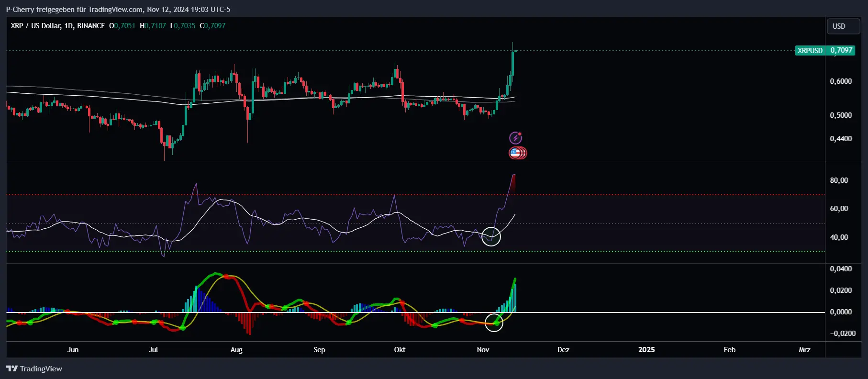
Task: Open the USD currency selector
Action: click(x=844, y=26)
